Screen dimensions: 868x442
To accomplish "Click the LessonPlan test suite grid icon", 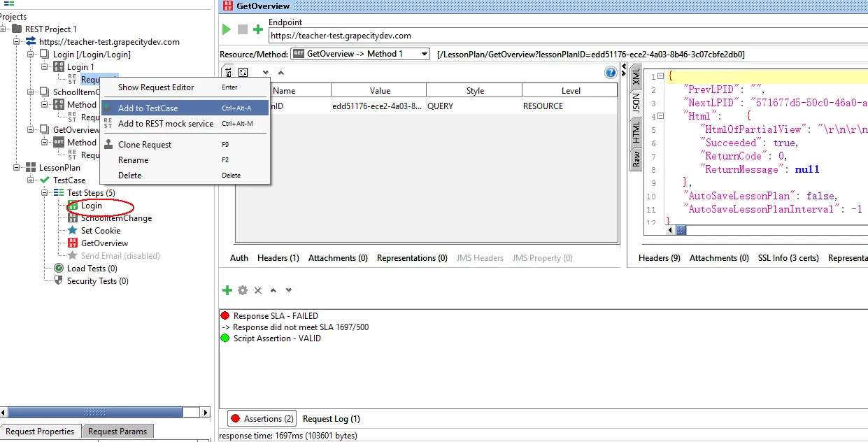I will coord(31,168).
